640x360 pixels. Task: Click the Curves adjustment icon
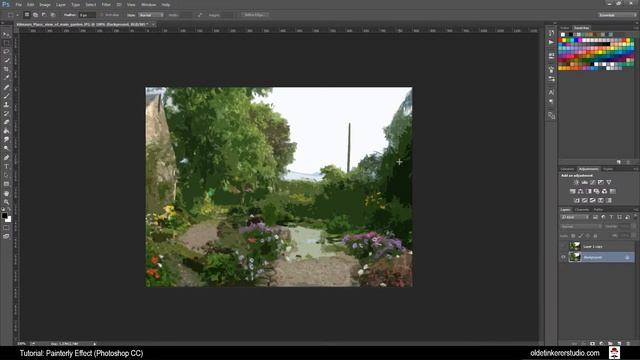click(593, 182)
